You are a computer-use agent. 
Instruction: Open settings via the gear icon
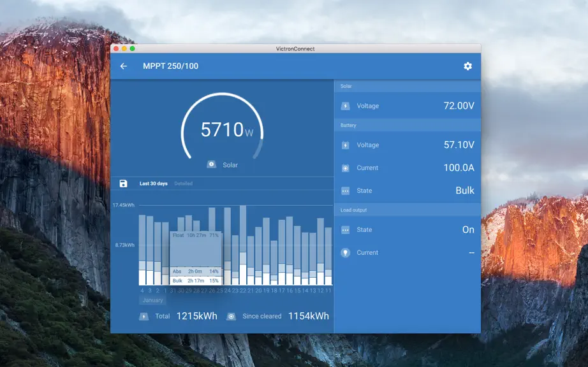467,66
